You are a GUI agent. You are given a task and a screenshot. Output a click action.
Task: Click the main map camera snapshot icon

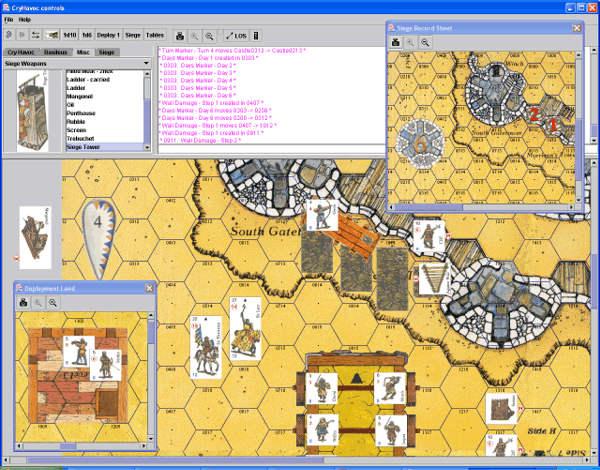click(180, 36)
